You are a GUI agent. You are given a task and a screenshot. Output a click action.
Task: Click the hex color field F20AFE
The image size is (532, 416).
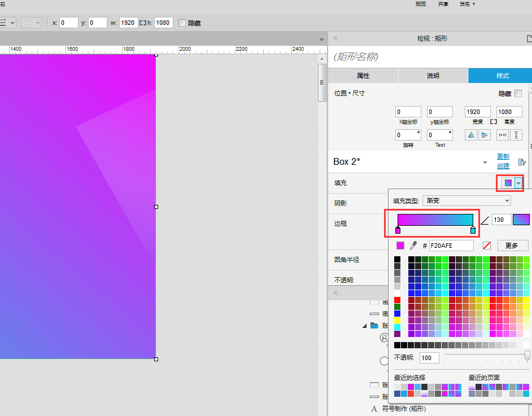pos(451,246)
